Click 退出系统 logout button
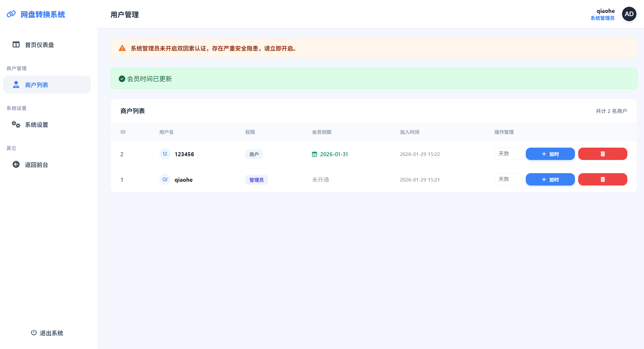This screenshot has height=349, width=644. 47,333
